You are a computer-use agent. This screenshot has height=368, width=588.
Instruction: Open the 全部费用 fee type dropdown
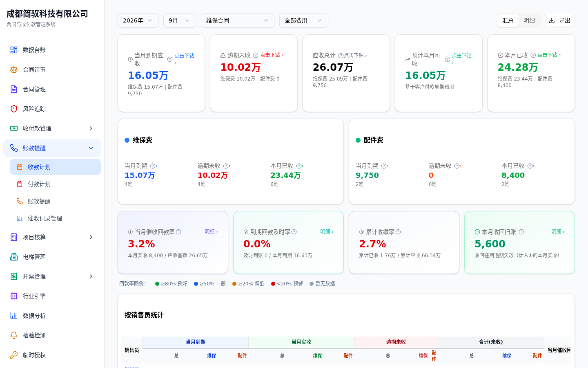304,20
